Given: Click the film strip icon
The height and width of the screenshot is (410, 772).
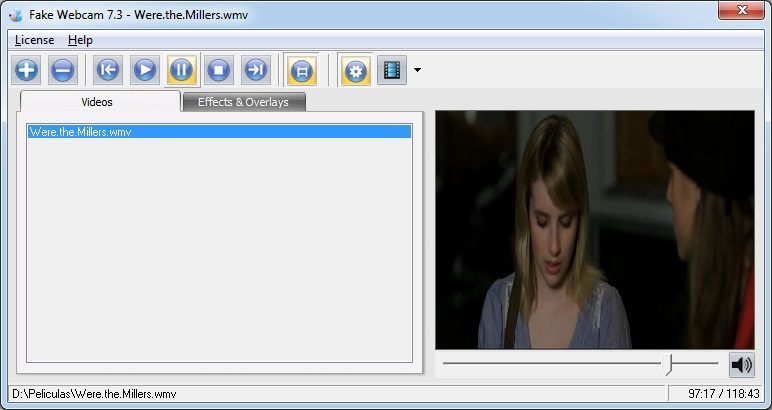Looking at the screenshot, I should pos(392,70).
